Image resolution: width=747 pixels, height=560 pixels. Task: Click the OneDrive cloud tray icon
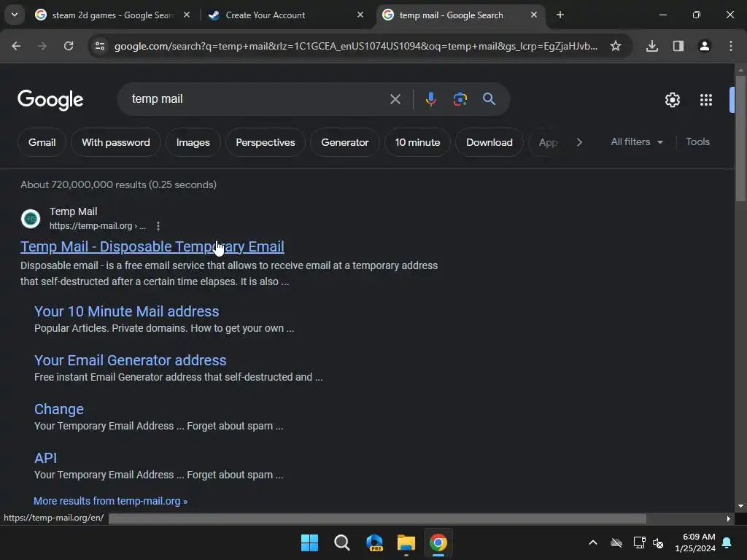[x=616, y=542]
